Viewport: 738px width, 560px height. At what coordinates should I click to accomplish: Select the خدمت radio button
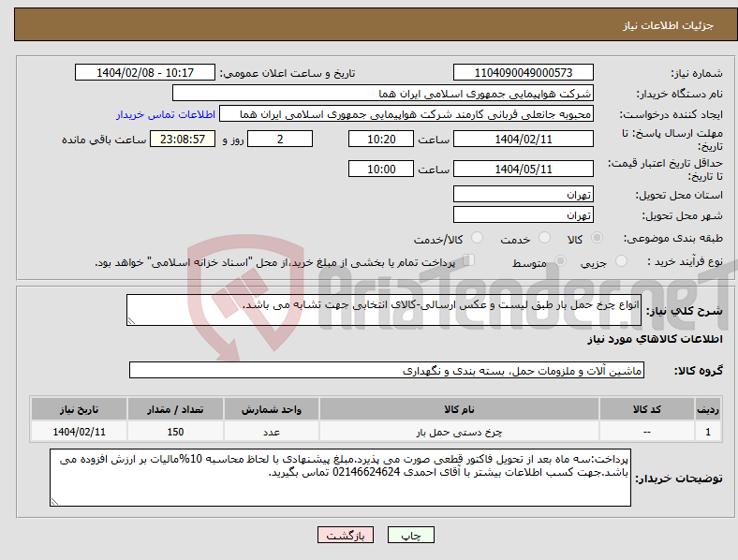[544, 238]
